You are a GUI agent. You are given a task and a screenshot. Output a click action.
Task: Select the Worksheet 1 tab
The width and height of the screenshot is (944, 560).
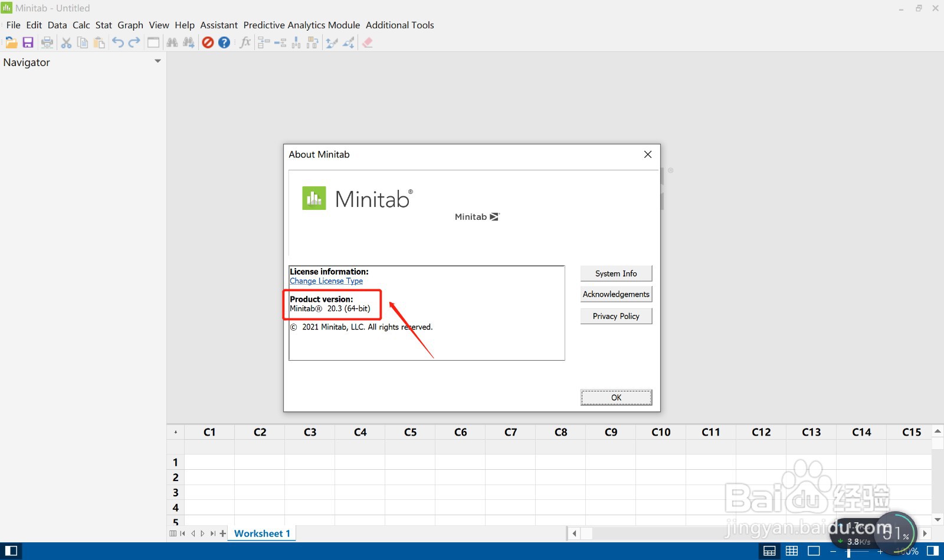pyautogui.click(x=262, y=533)
